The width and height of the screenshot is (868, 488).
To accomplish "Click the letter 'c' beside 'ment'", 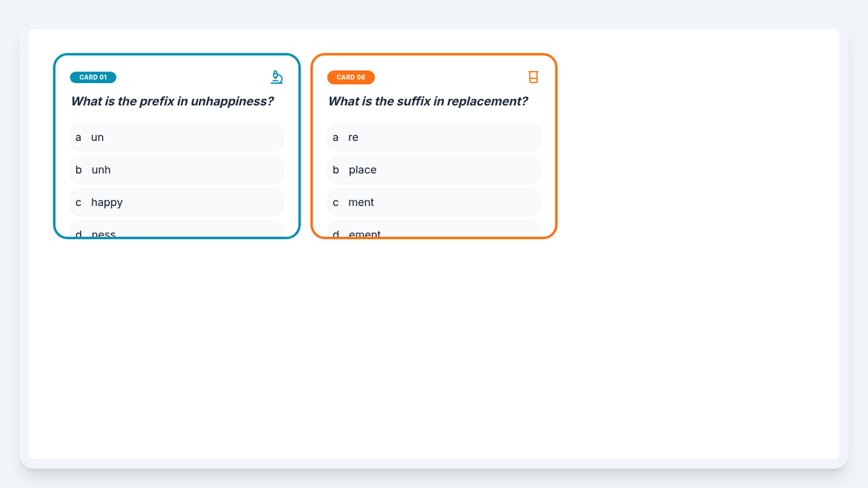I will point(336,202).
